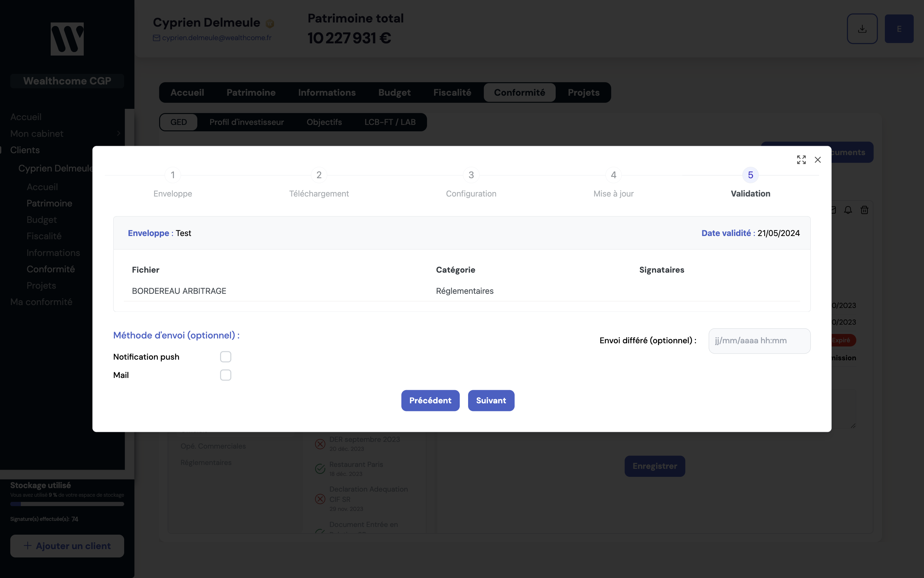Open the Accueil top tab
Image resolution: width=924 pixels, height=578 pixels.
187,92
